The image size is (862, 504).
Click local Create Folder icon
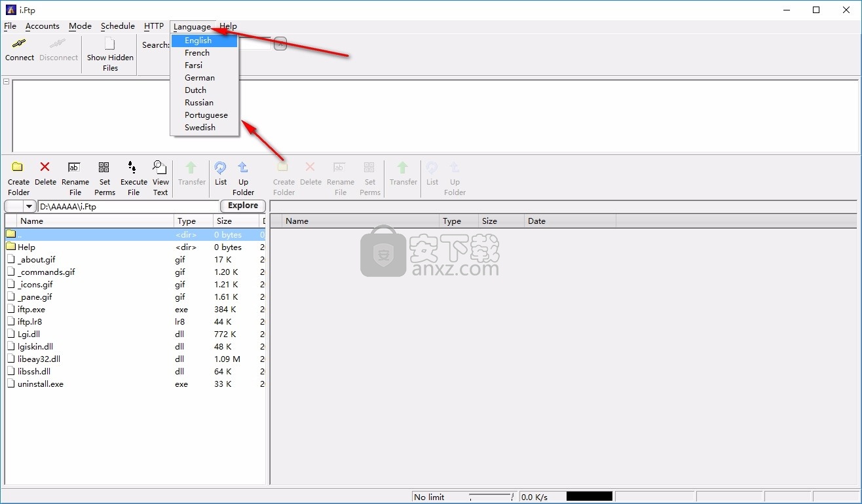click(18, 167)
